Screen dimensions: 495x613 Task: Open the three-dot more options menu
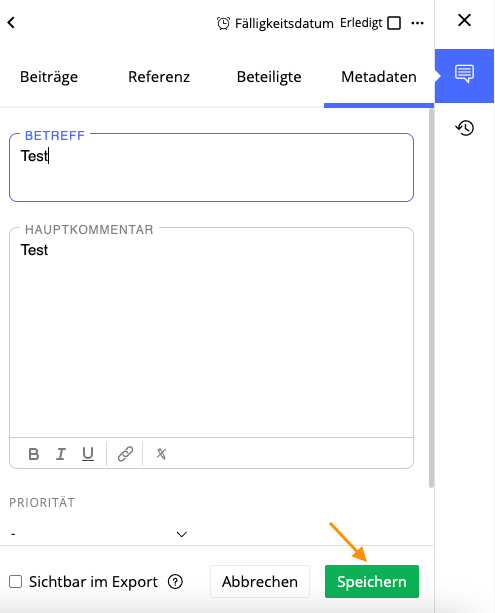[417, 23]
